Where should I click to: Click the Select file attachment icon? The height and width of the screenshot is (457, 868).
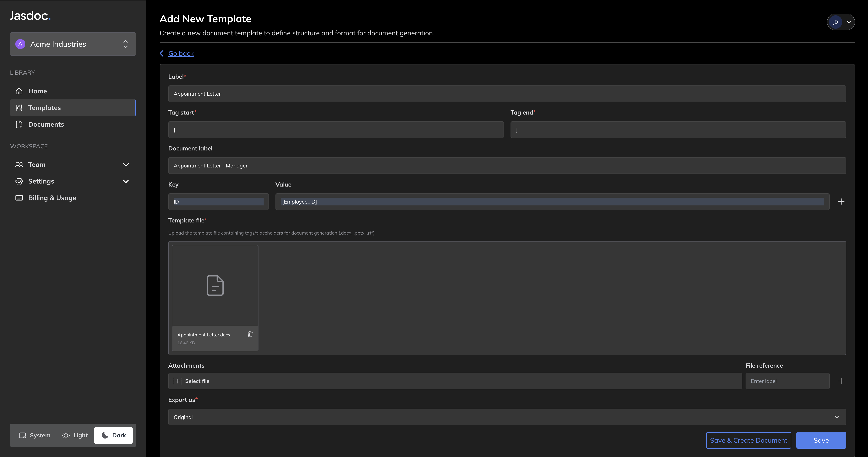[178, 381]
